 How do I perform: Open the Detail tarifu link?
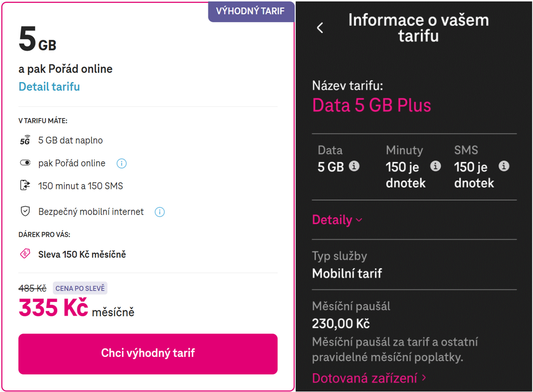49,87
